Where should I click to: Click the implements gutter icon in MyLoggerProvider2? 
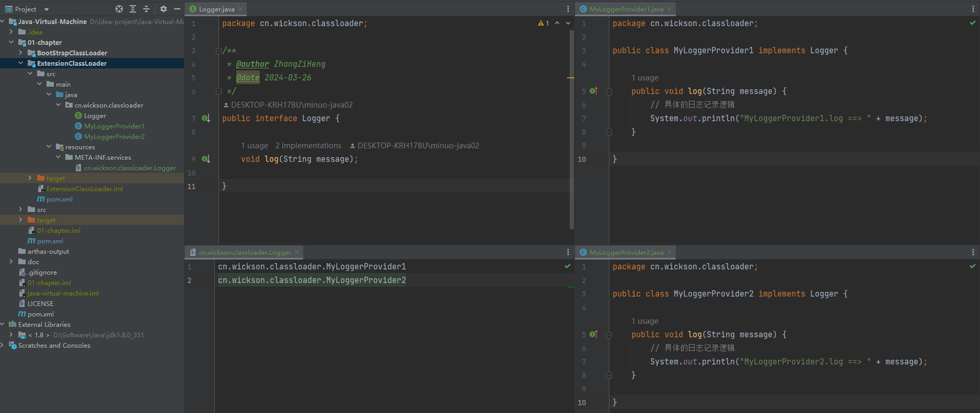(x=594, y=334)
